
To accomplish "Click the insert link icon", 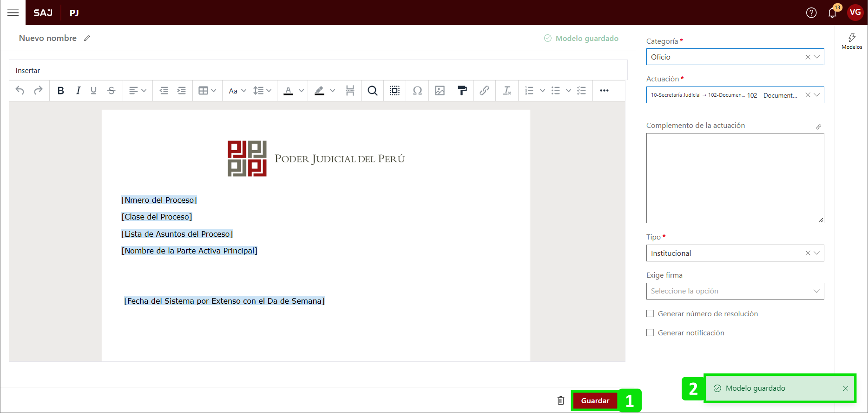I will coord(484,91).
